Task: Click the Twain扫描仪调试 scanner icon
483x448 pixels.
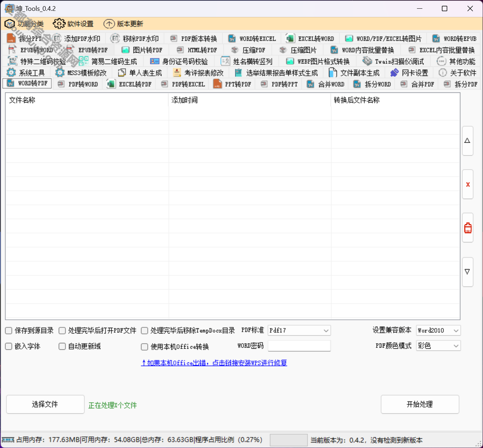Action: click(x=367, y=61)
